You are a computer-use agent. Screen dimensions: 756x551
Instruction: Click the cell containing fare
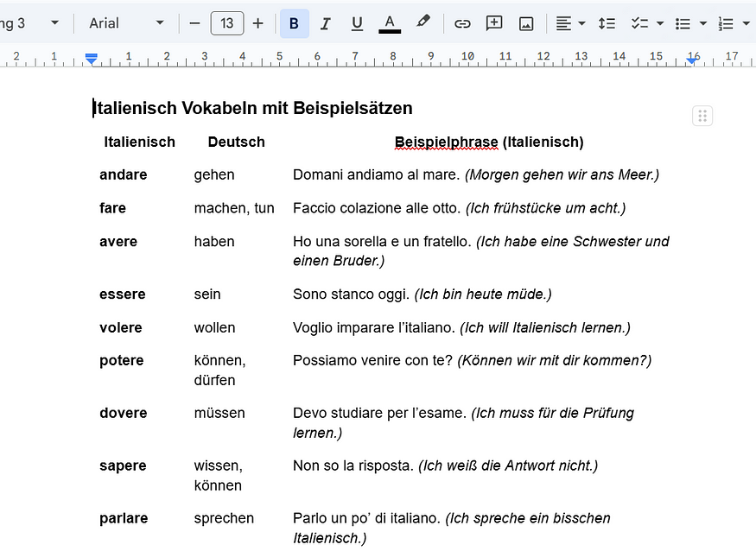(x=112, y=208)
